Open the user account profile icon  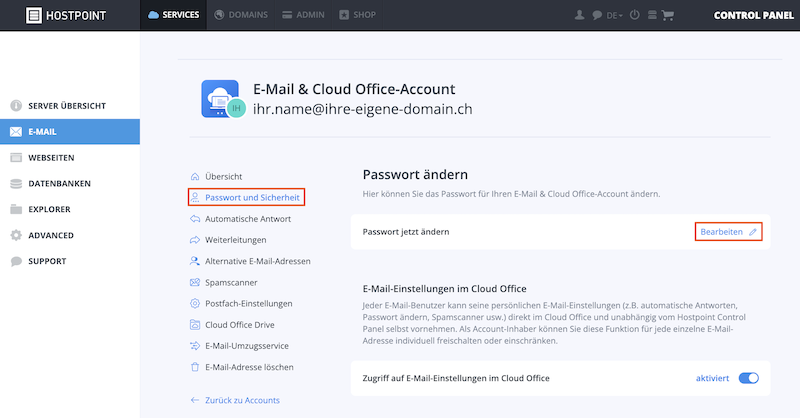579,15
